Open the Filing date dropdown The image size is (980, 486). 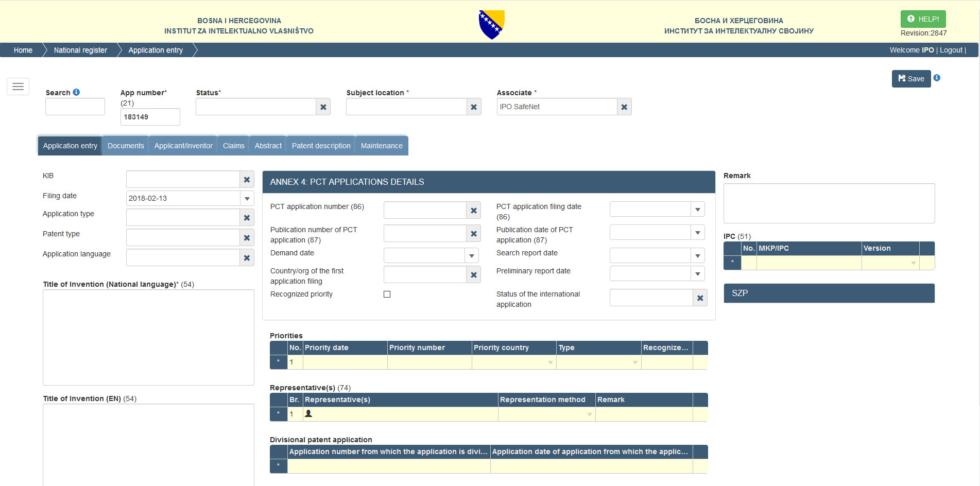tap(247, 198)
